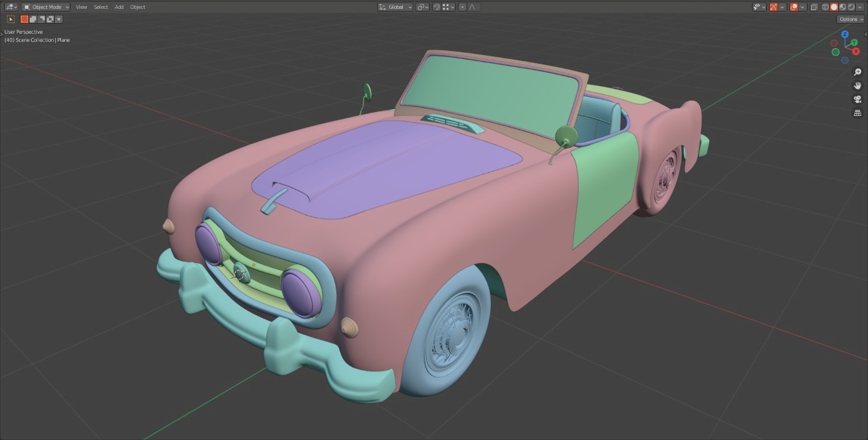The image size is (868, 440).
Task: Set selection mode to intersect
Action: coord(59,19)
